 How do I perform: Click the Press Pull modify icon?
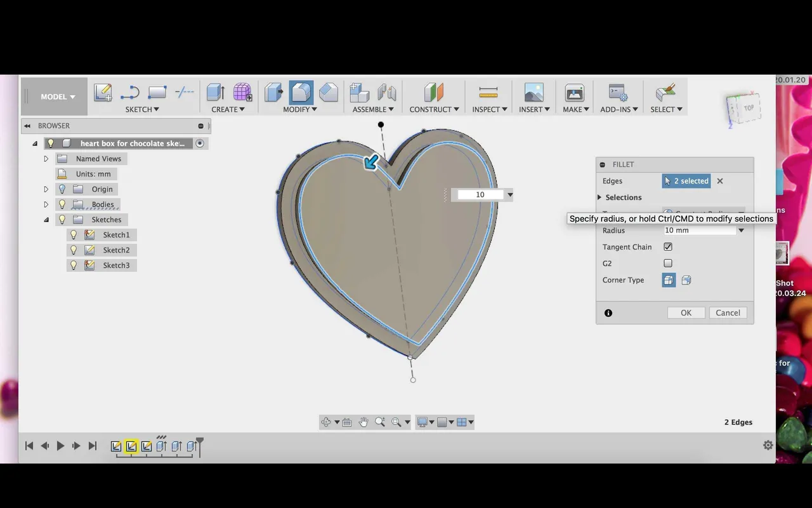coord(273,93)
